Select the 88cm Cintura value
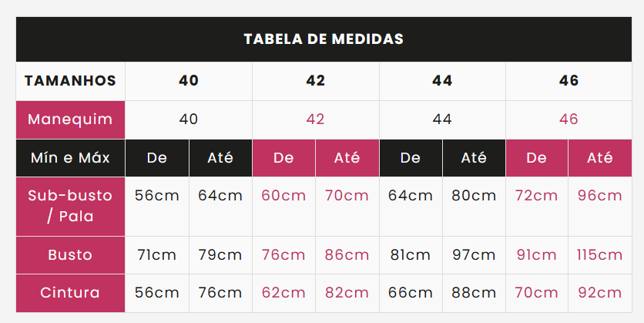Screen dimensions: 644x323 [x=474, y=293]
